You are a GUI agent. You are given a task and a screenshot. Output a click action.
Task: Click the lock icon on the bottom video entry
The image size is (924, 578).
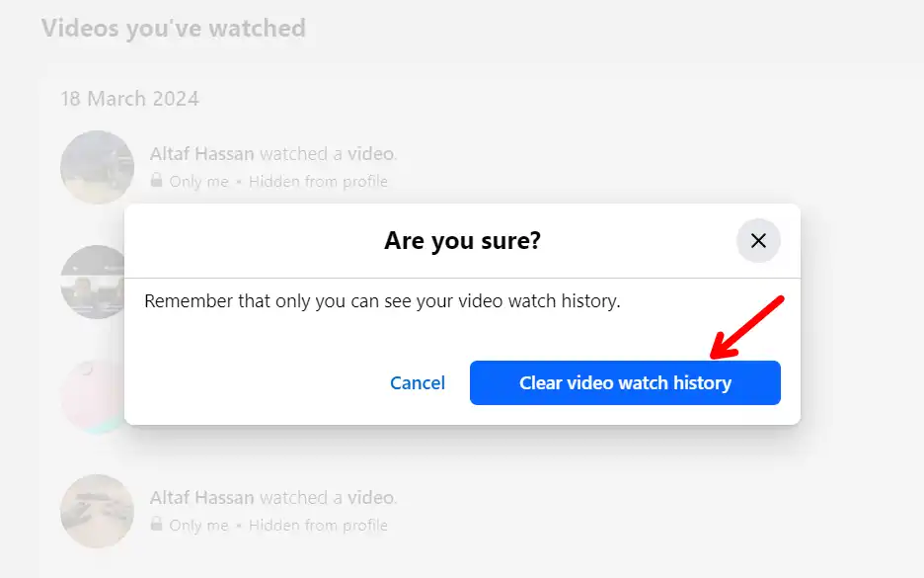158,526
